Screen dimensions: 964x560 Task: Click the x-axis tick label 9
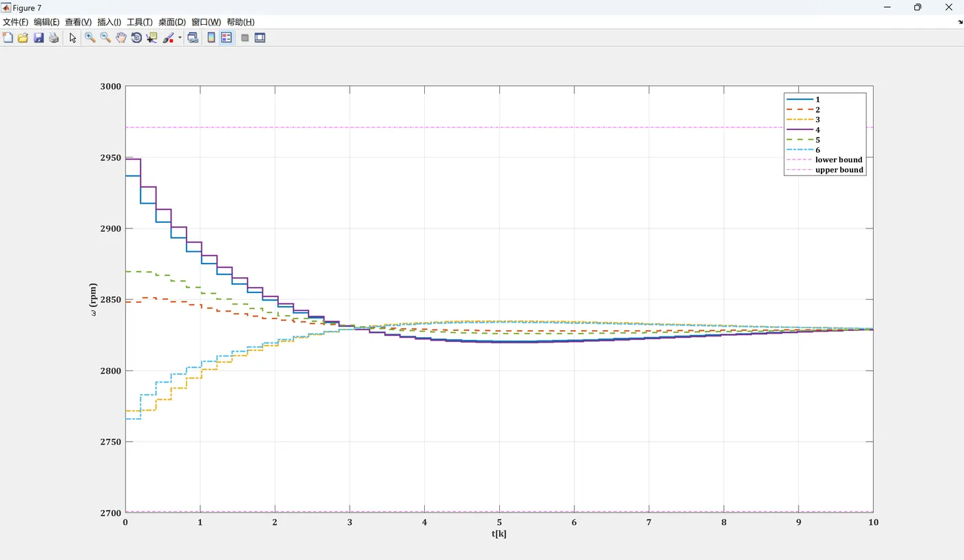(799, 522)
